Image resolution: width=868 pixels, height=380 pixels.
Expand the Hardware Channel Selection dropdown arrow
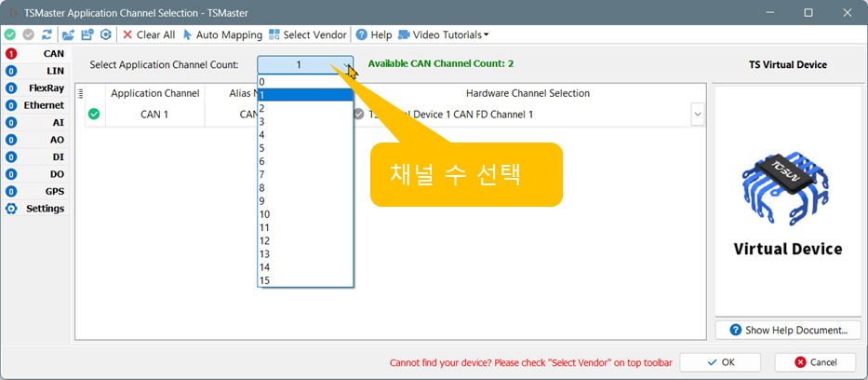click(x=698, y=115)
